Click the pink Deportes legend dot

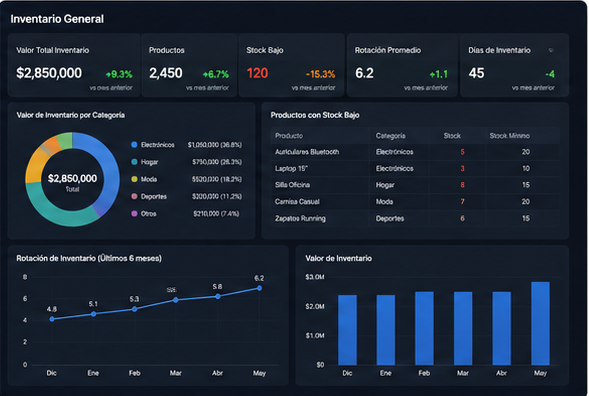134,196
